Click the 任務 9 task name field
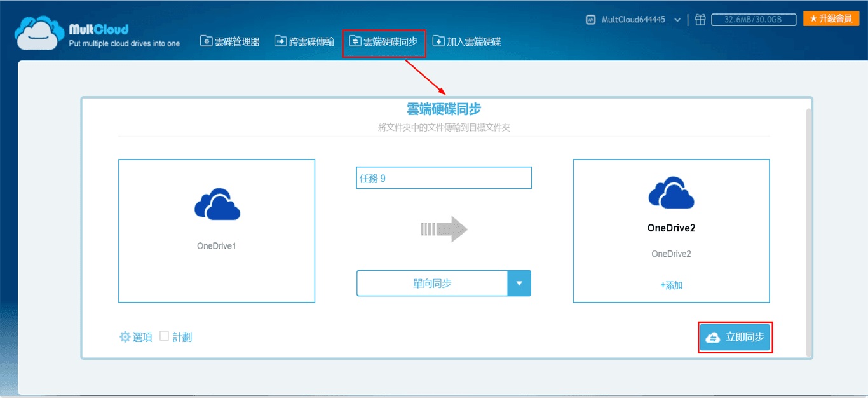This screenshot has width=868, height=398. point(444,178)
